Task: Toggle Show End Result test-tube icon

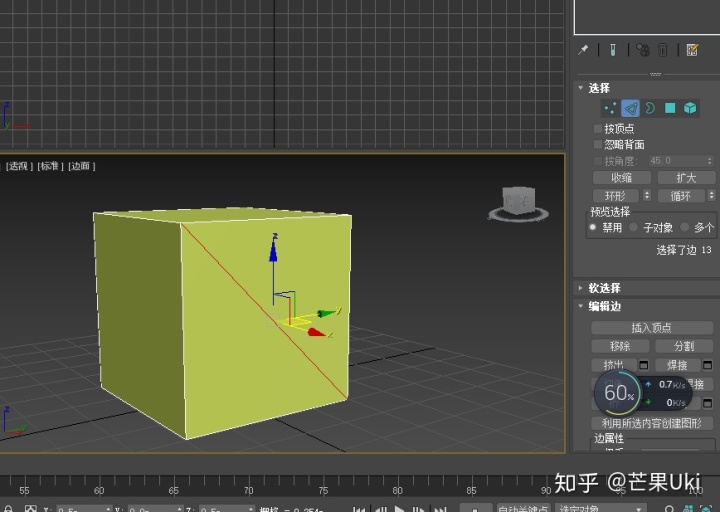Action: pyautogui.click(x=613, y=50)
